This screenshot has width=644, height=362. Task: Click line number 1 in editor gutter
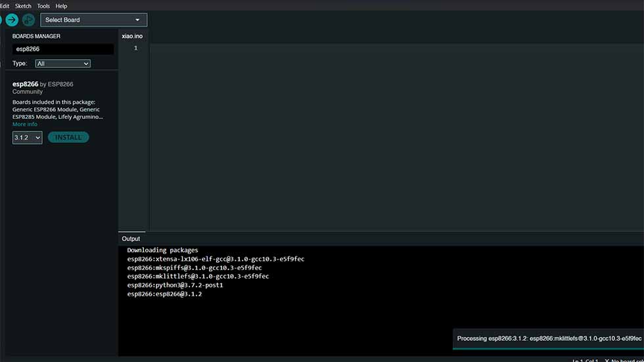(135, 48)
